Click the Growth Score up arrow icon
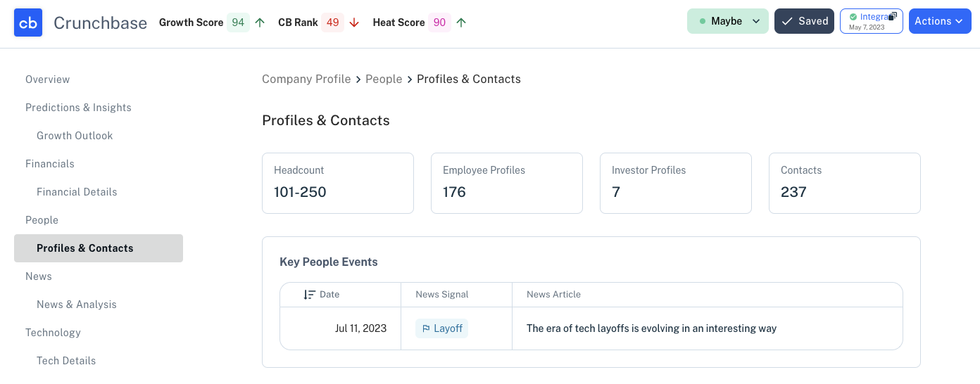Image resolution: width=980 pixels, height=384 pixels. [260, 23]
